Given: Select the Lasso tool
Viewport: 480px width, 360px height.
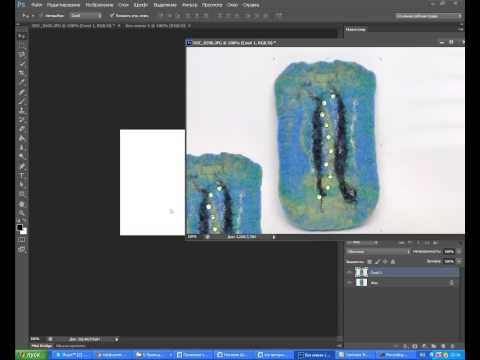Looking at the screenshot, I should pos(22,54).
